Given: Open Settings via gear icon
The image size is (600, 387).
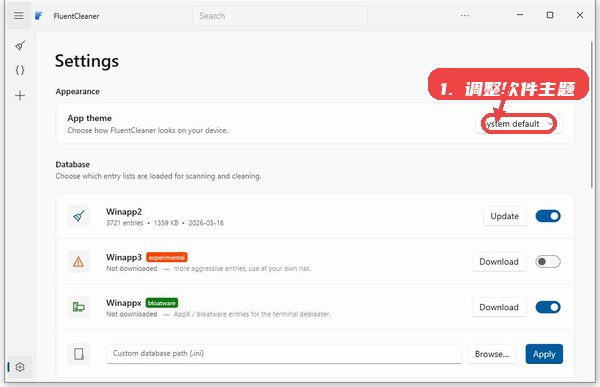Looking at the screenshot, I should 20,367.
